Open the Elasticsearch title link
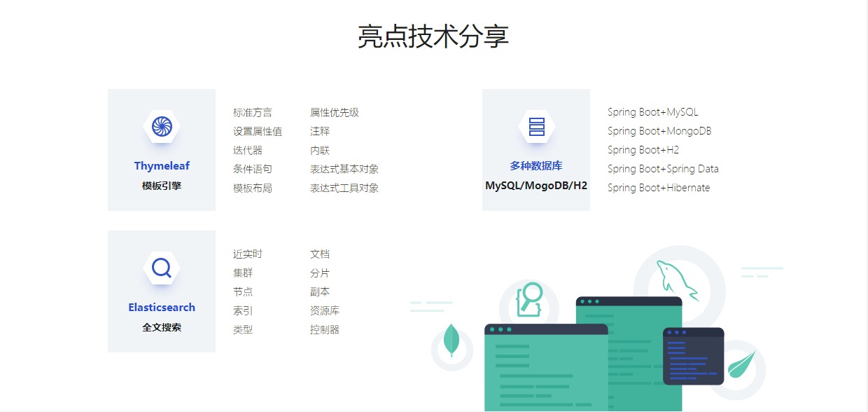Screen dimensions: 868x412 click(162, 308)
